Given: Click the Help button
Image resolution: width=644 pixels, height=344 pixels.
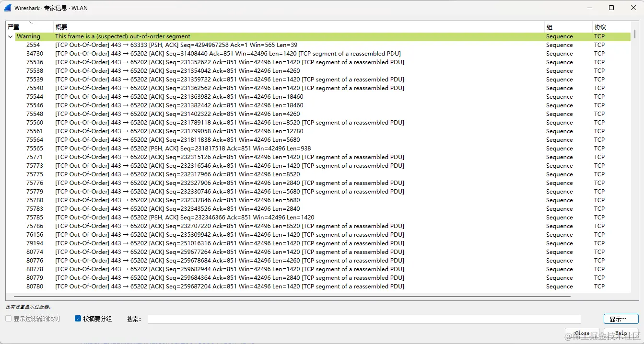Looking at the screenshot, I should pos(621,333).
